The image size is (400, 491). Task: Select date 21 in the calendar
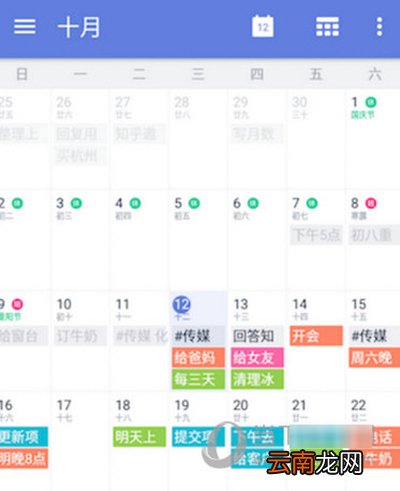[299, 405]
